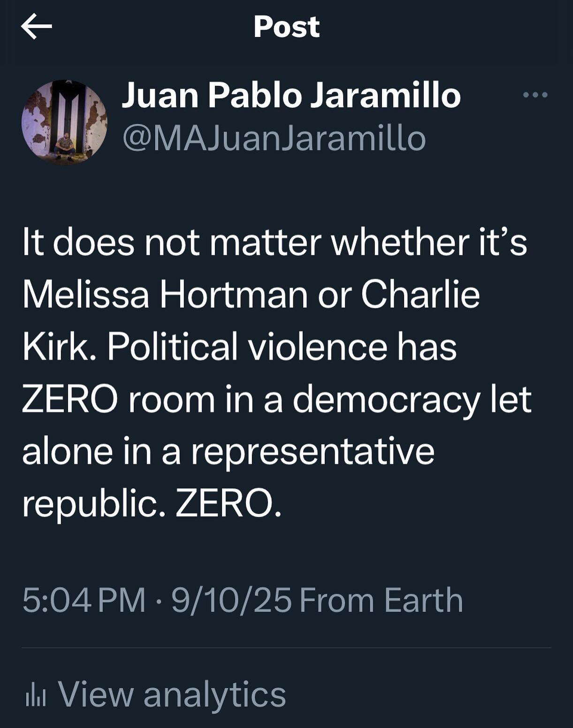Open the three-dot more options menu
The image size is (573, 728).
[535, 95]
